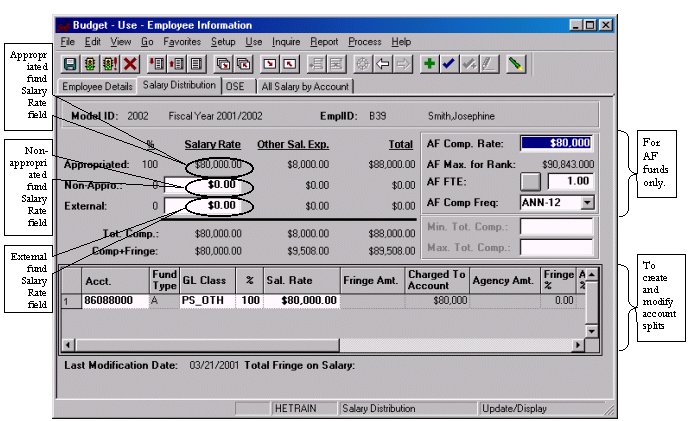Click the right arrow forward icon

point(402,64)
